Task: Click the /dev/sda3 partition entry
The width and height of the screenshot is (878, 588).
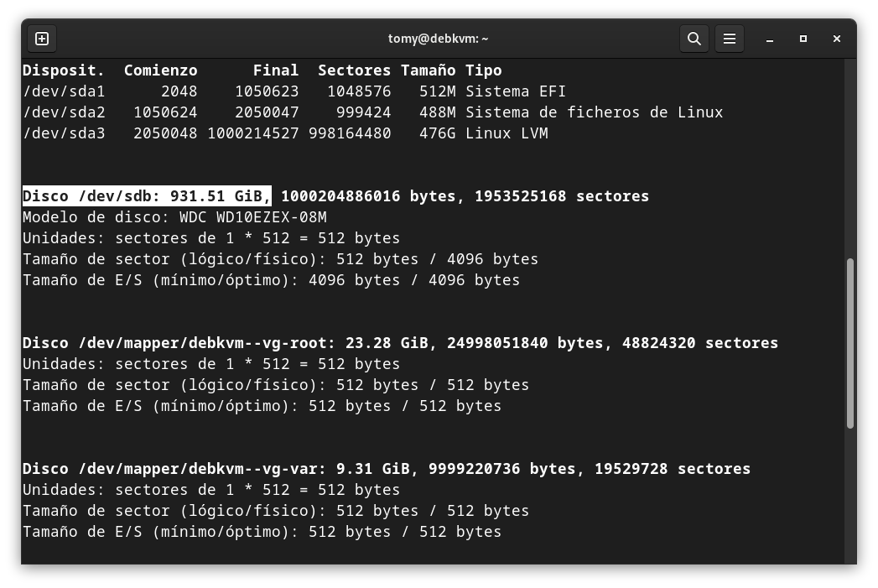Action: 64,133
